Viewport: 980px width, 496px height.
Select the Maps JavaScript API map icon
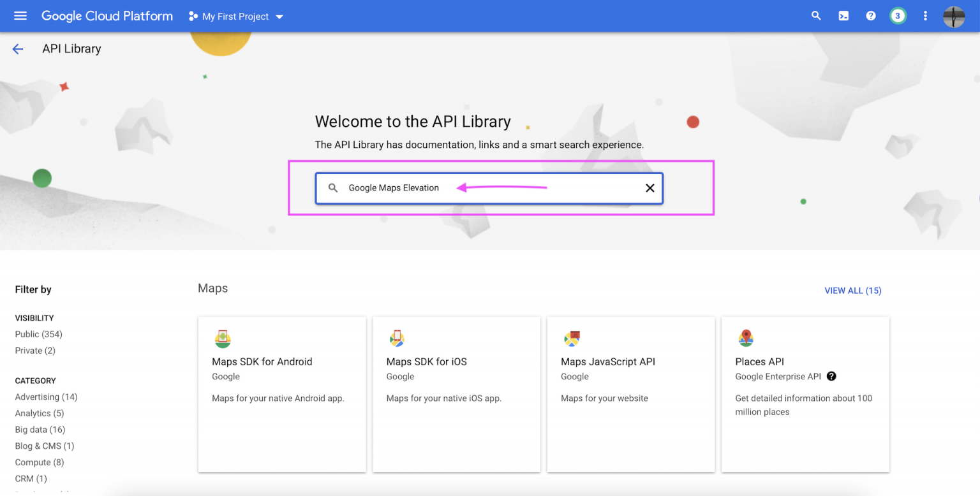[572, 339]
